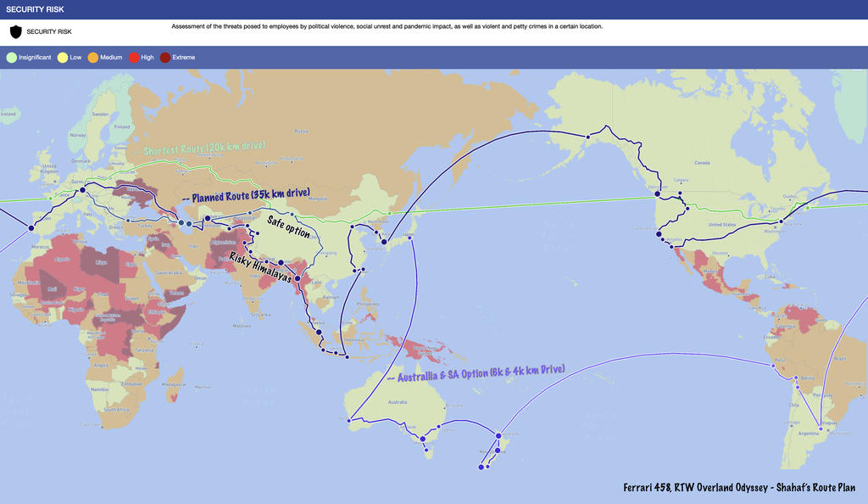Image resolution: width=868 pixels, height=504 pixels.
Task: Select the Insignificant green legend swatch
Action: [x=11, y=58]
